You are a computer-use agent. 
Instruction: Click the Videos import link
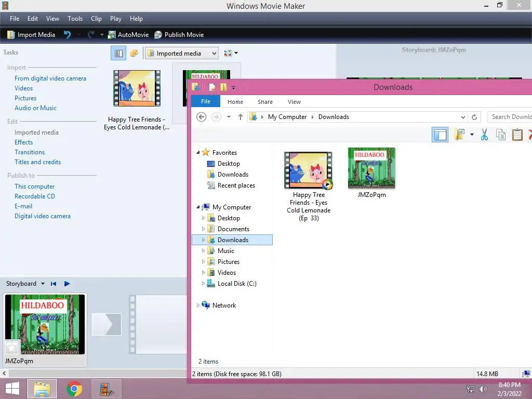coord(24,88)
